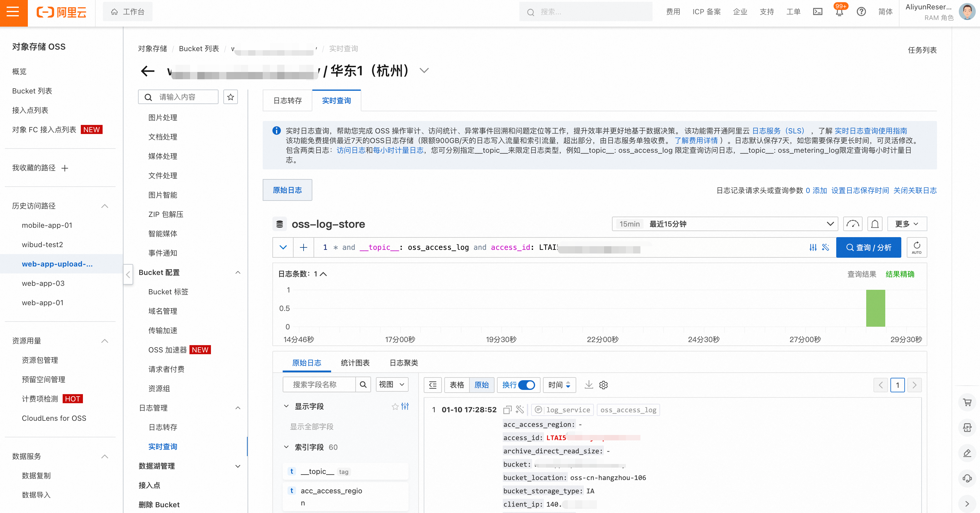Open the 统计图表 tab

point(355,363)
